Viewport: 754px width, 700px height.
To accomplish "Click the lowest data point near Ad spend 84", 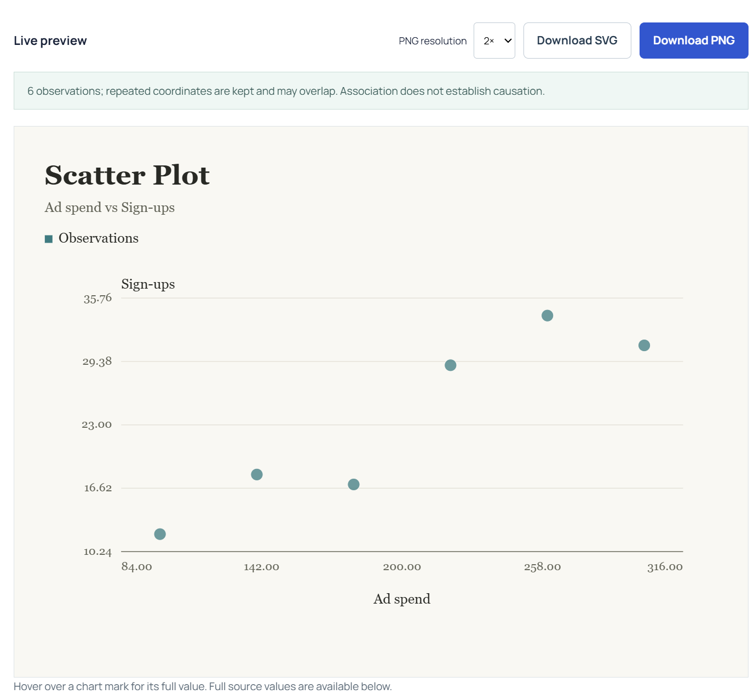I will pyautogui.click(x=160, y=534).
